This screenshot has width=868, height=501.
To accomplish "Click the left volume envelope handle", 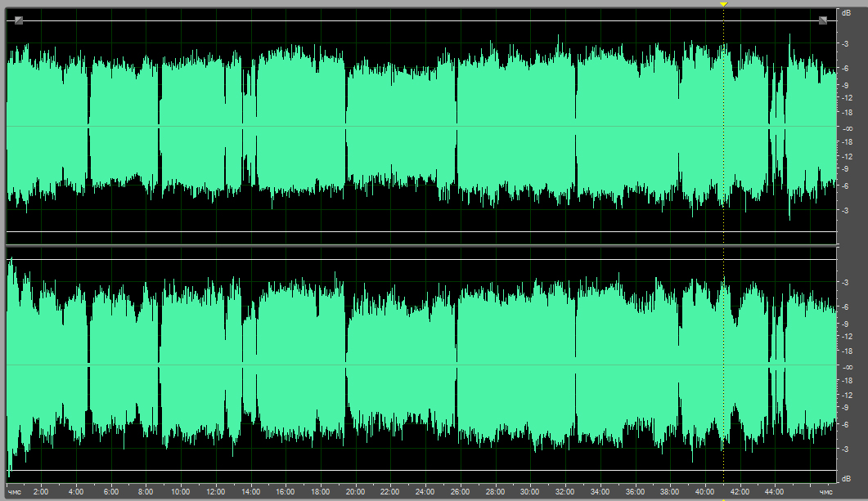I will pyautogui.click(x=19, y=20).
